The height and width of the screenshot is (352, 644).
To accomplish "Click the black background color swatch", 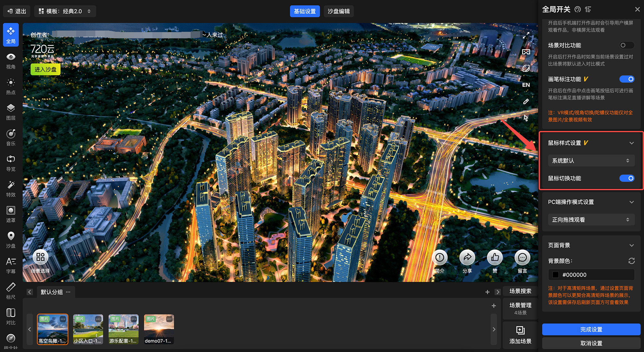I will pyautogui.click(x=555, y=275).
